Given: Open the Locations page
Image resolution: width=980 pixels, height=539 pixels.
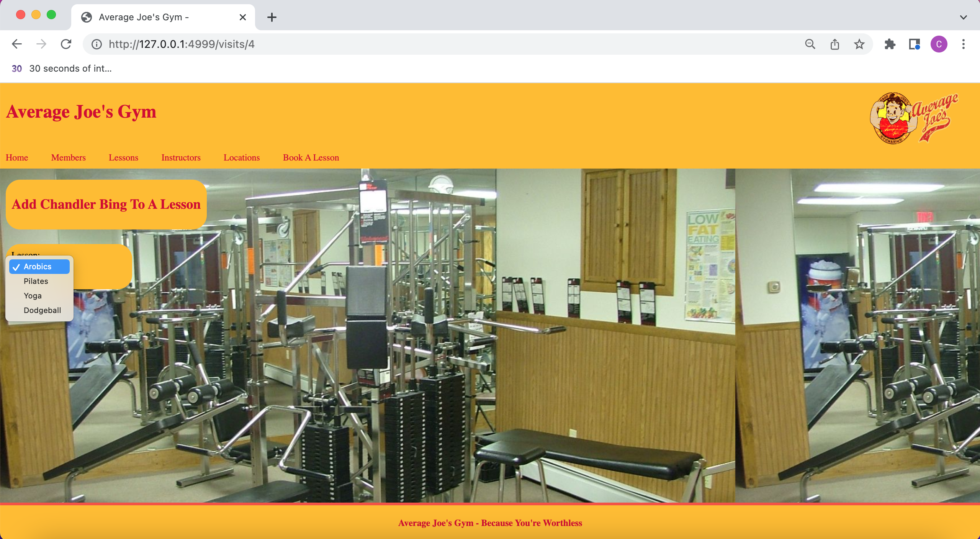Looking at the screenshot, I should (x=242, y=157).
